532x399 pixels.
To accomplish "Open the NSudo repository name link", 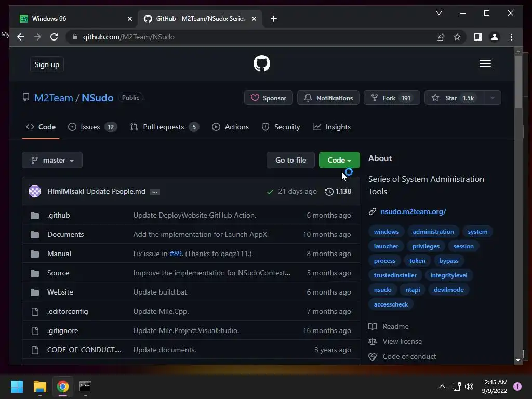I will (x=97, y=98).
